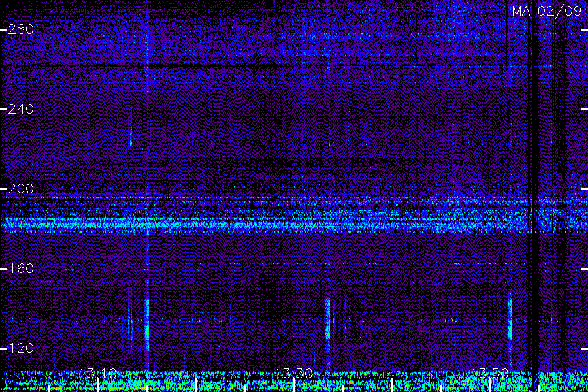Click the 120 frequency axis label
588x392 pixels.
(21, 348)
